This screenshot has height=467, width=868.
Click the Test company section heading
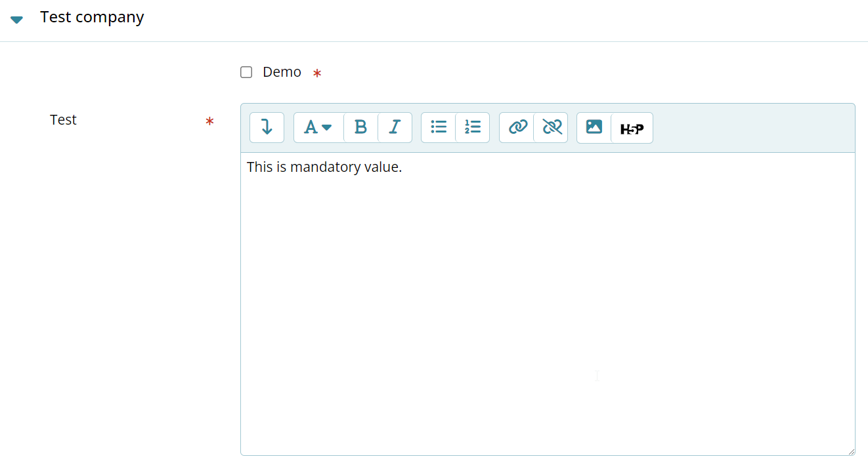pos(92,17)
